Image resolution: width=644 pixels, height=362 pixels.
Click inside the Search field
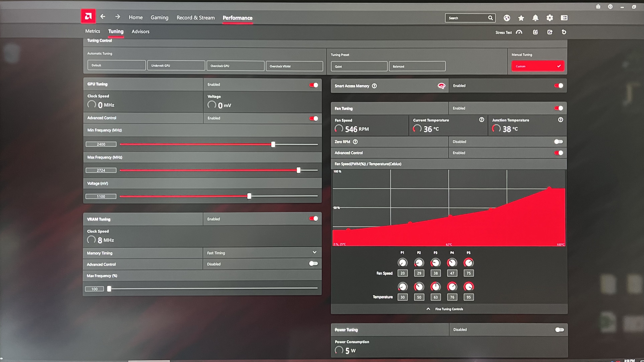tap(468, 18)
